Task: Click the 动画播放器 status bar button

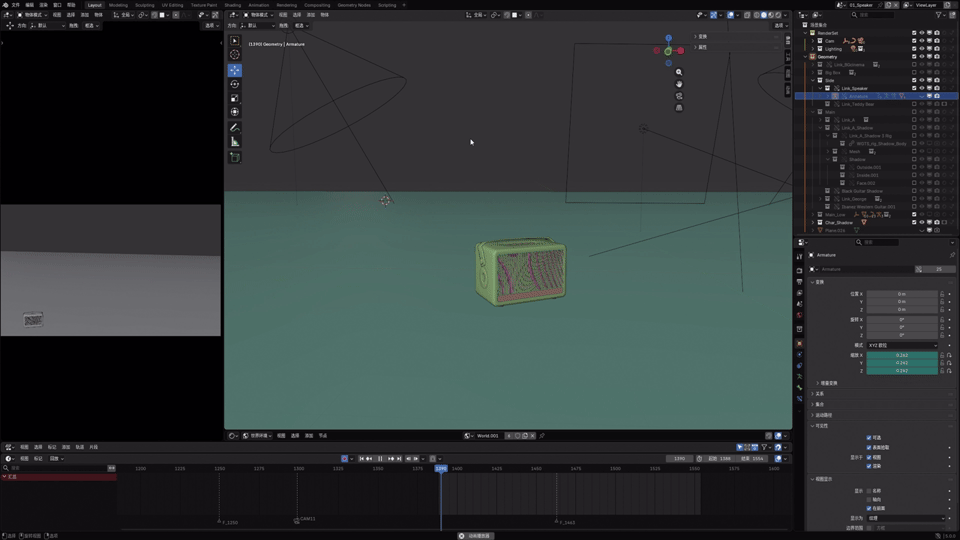Action: (x=475, y=536)
